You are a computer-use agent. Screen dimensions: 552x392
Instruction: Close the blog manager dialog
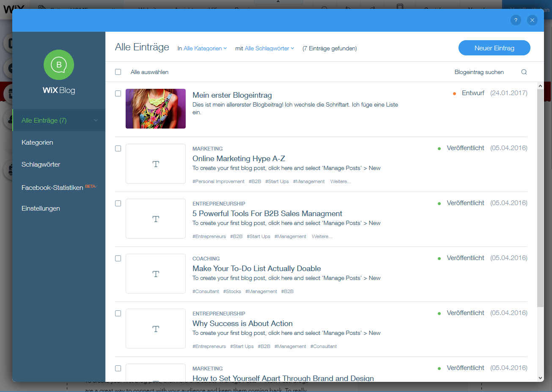[532, 20]
